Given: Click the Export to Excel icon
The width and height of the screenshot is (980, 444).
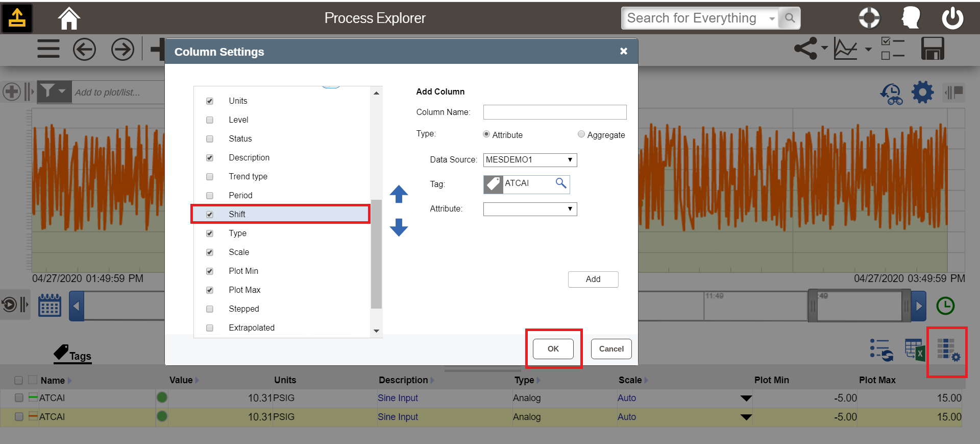Looking at the screenshot, I should [x=914, y=350].
